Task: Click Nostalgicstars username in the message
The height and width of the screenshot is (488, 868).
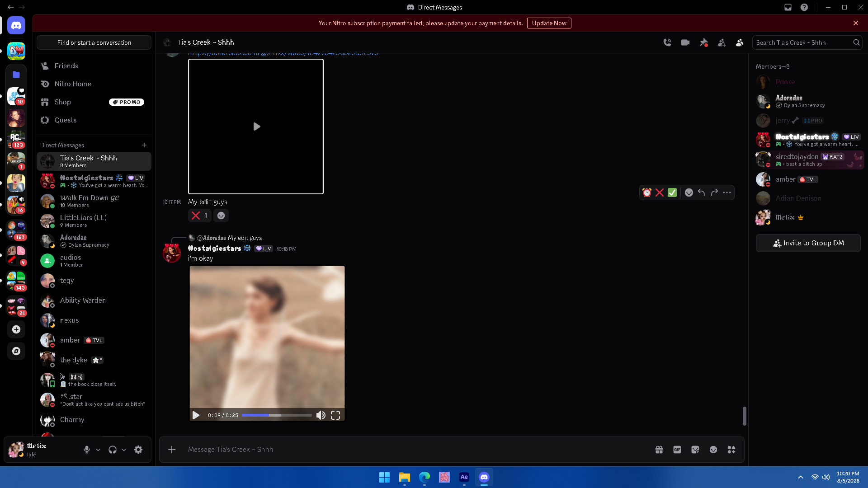Action: click(214, 249)
